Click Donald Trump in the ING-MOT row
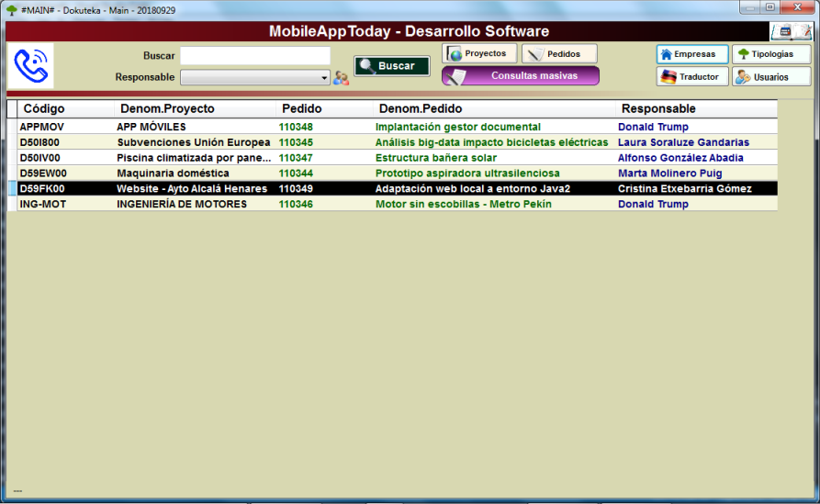 [x=653, y=204]
